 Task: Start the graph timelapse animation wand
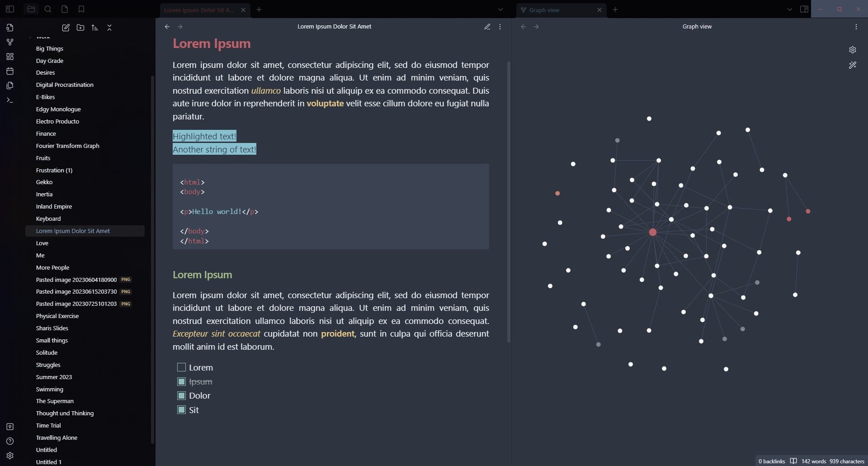pos(852,65)
